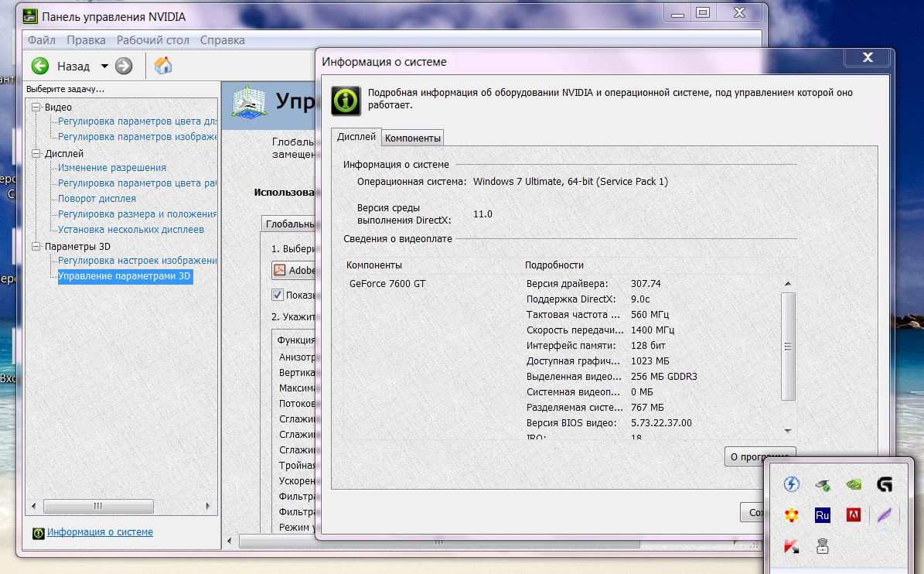Open the Back history dropdown arrow
Screen dimensions: 924x574
pyautogui.click(x=104, y=67)
